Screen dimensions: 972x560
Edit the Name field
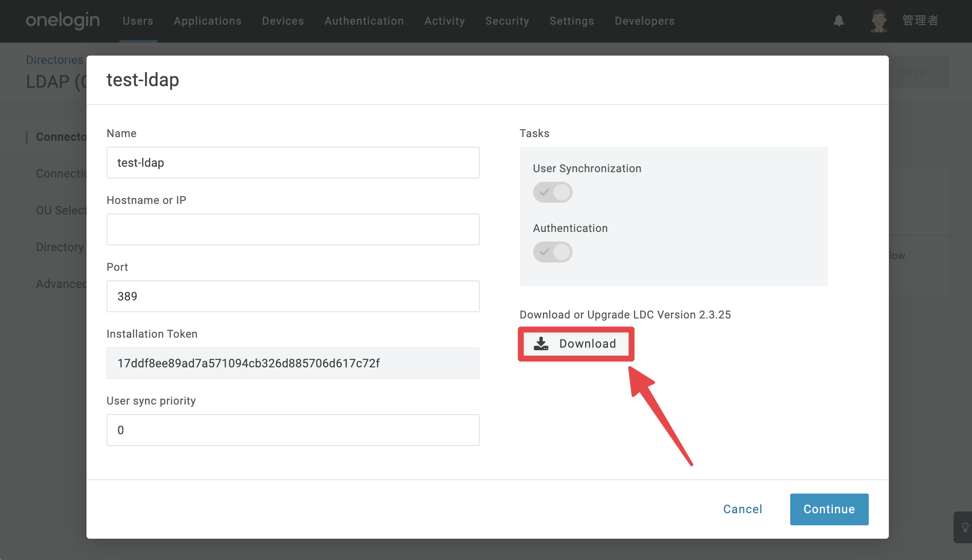pyautogui.click(x=293, y=163)
